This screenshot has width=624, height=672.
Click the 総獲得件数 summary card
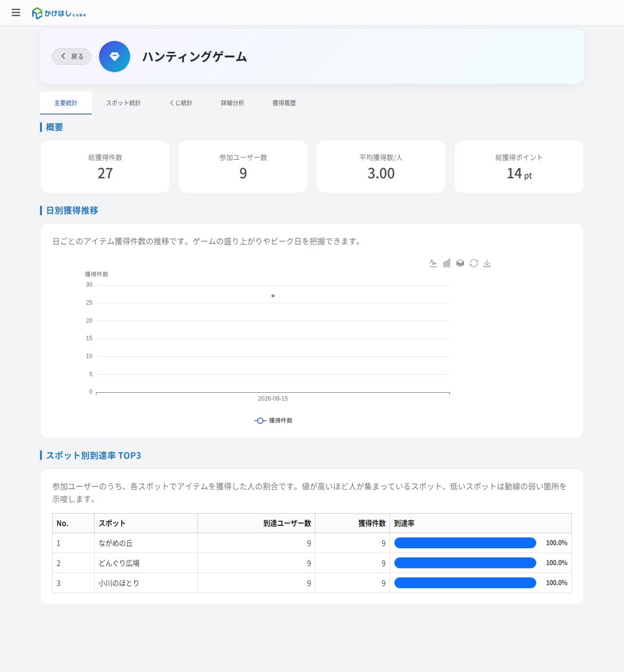pos(105,167)
